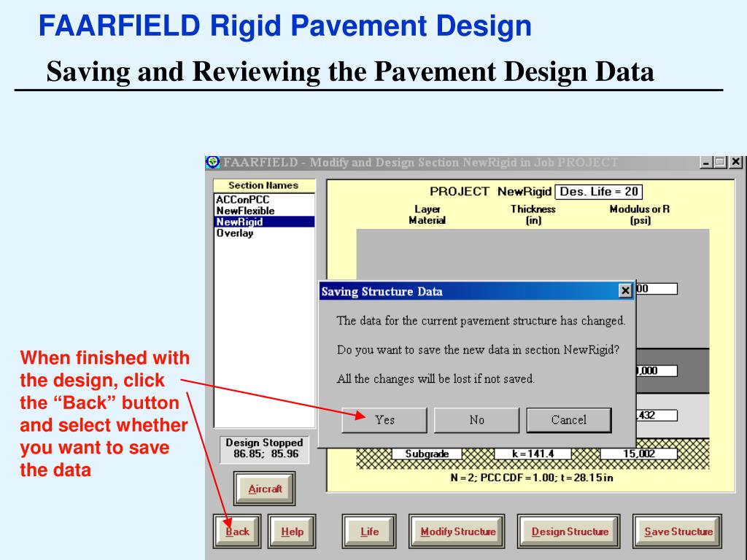The width and height of the screenshot is (747, 560).
Task: Click the Save Structure button
Action: 678,532
